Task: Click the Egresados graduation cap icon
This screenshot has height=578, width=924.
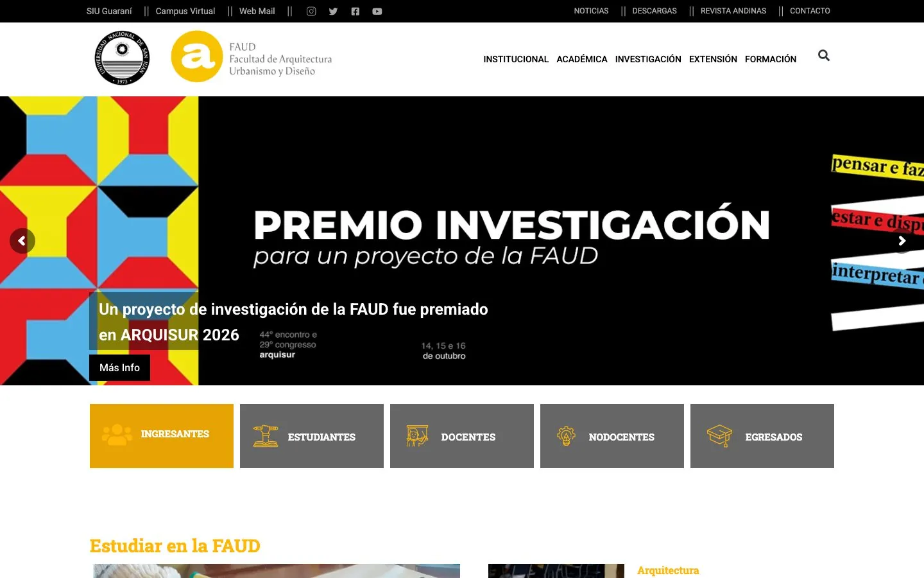Action: click(719, 436)
